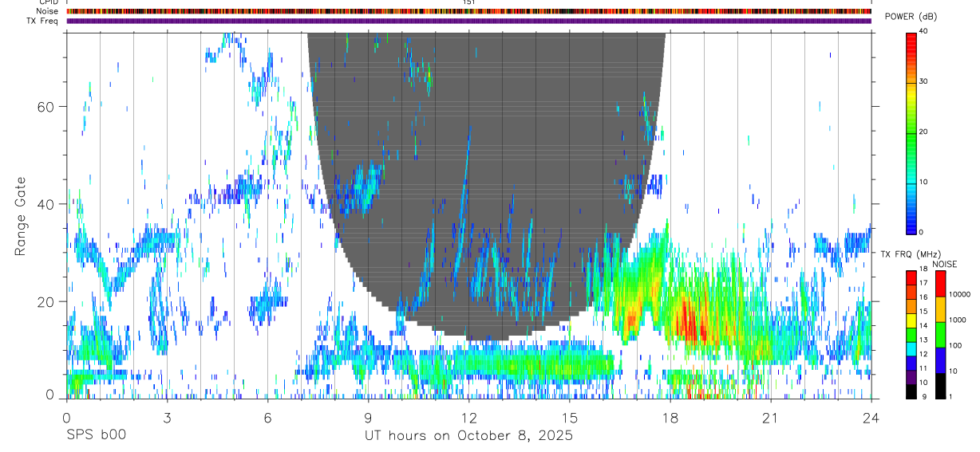Click the green NOISE legend swatch
Image resolution: width=980 pixels, height=452 pixels.
pos(941,335)
